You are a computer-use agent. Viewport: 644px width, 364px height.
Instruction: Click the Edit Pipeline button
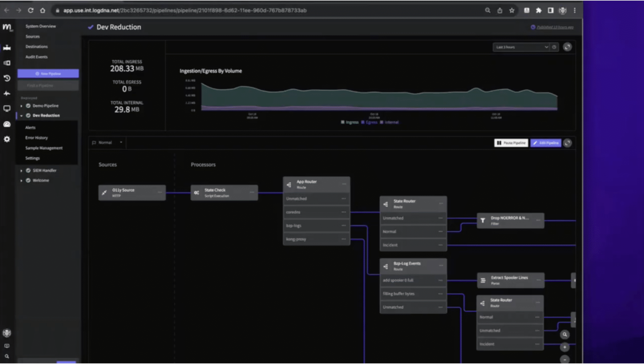click(546, 143)
